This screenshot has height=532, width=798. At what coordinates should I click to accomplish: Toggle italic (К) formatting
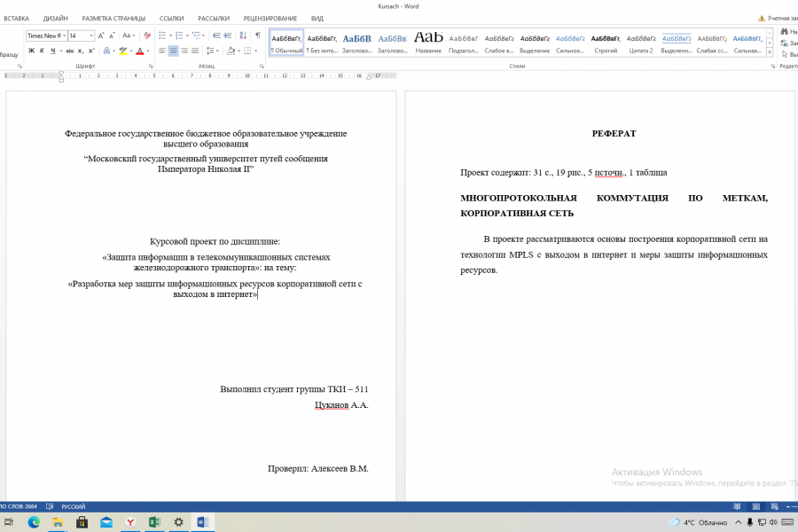coord(42,51)
